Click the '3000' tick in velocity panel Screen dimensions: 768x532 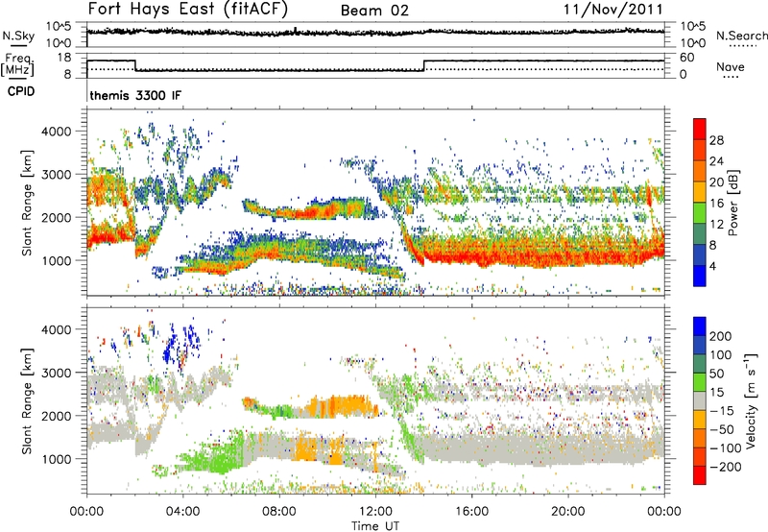pos(56,373)
